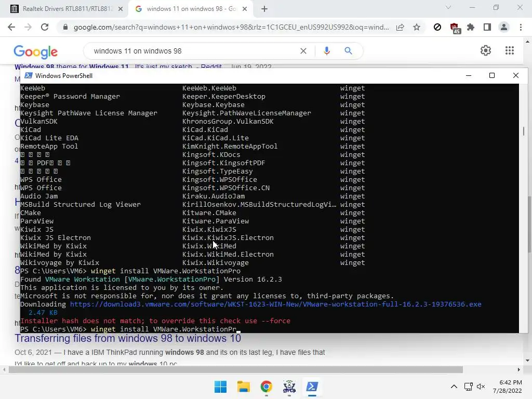The height and width of the screenshot is (399, 532).
Task: Click the page horizontal scrollbar
Action: pos(236,369)
